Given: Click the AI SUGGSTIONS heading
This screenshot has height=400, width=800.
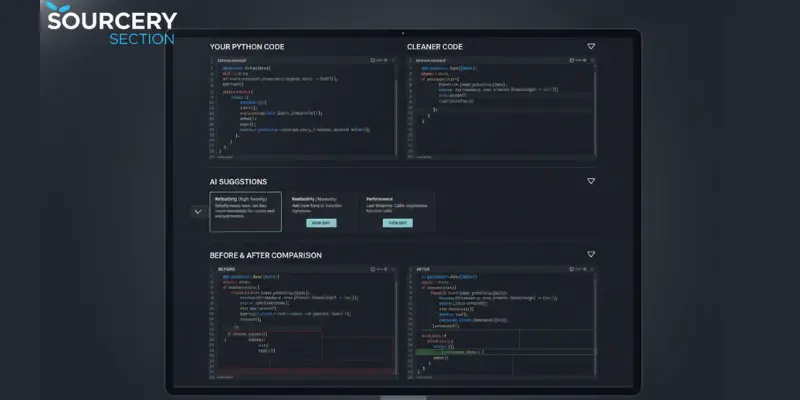Looking at the screenshot, I should pyautogui.click(x=238, y=182).
